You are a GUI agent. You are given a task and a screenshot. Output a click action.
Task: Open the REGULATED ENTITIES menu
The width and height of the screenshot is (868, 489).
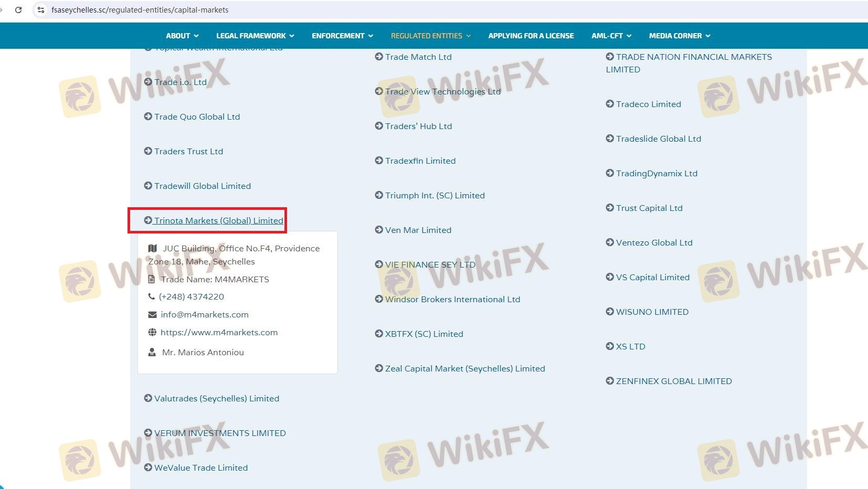pyautogui.click(x=430, y=36)
